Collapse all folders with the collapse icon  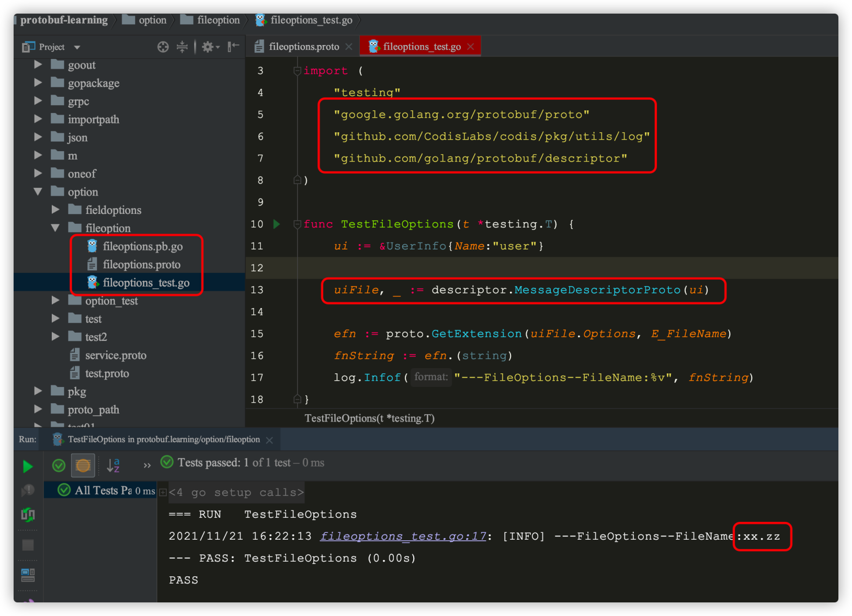pos(182,47)
